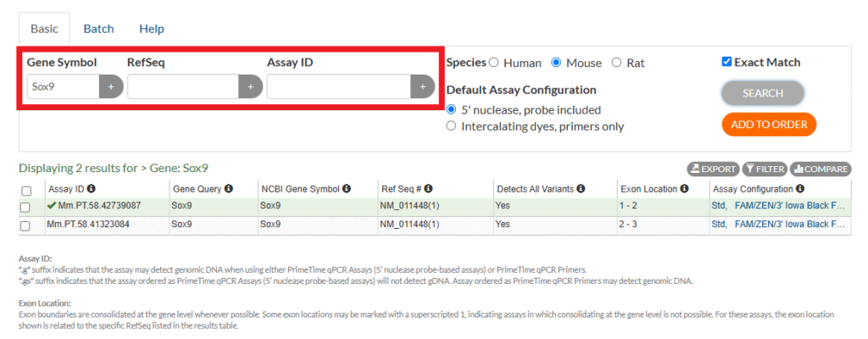868x339 pixels.
Task: Switch to the Batch tab
Action: [98, 29]
